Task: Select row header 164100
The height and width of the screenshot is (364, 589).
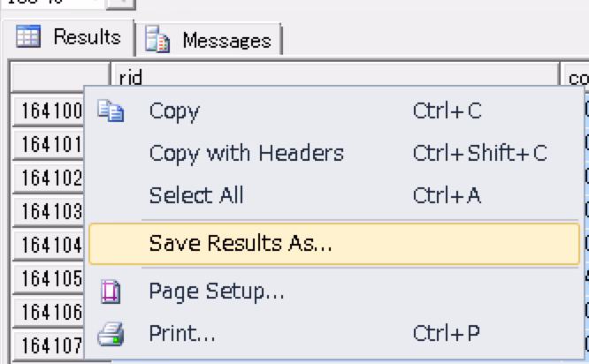Action: click(x=49, y=111)
